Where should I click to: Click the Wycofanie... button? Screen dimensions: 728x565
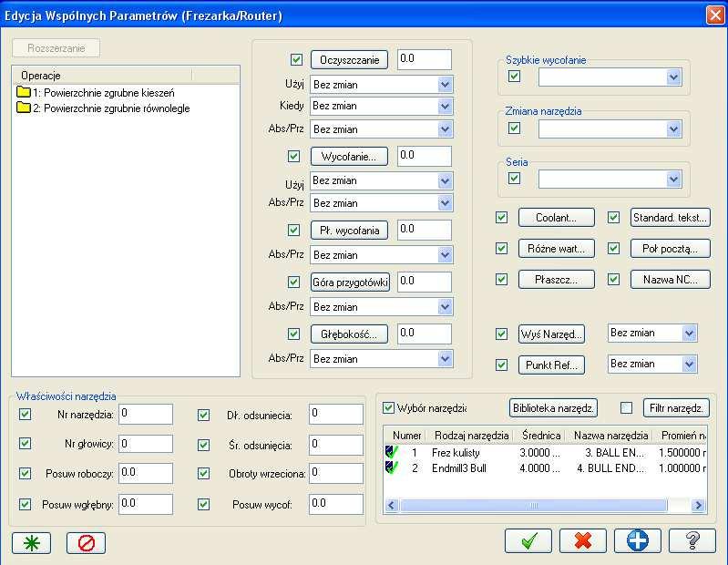point(349,157)
